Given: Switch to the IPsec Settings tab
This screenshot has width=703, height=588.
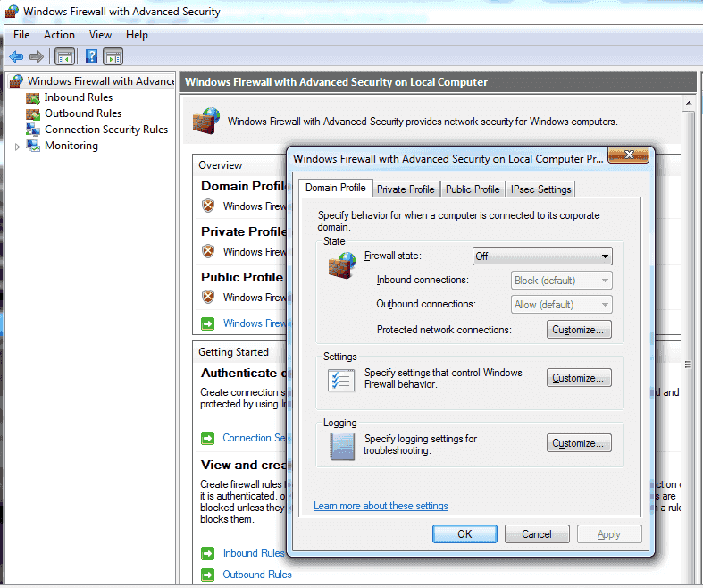Looking at the screenshot, I should tap(540, 189).
